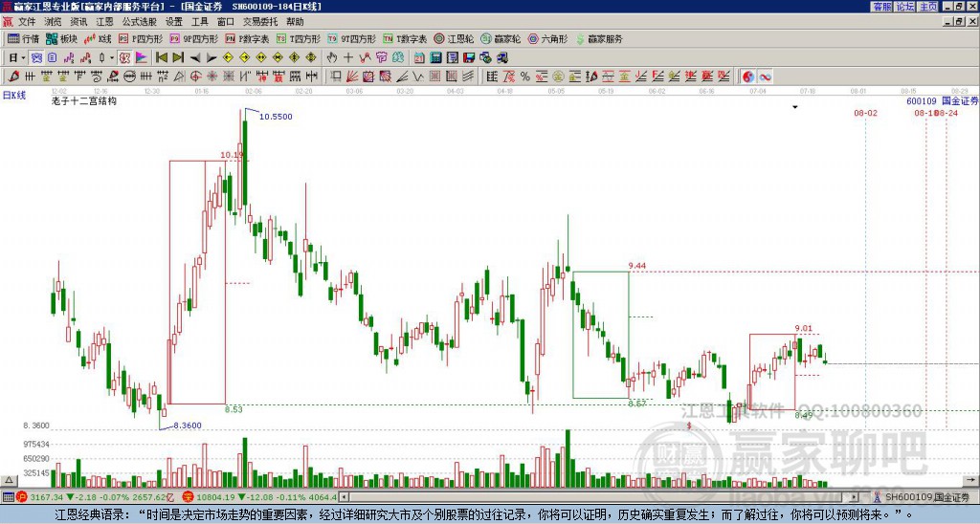
Task: Select the percent sign retracement tool
Action: click(525, 76)
